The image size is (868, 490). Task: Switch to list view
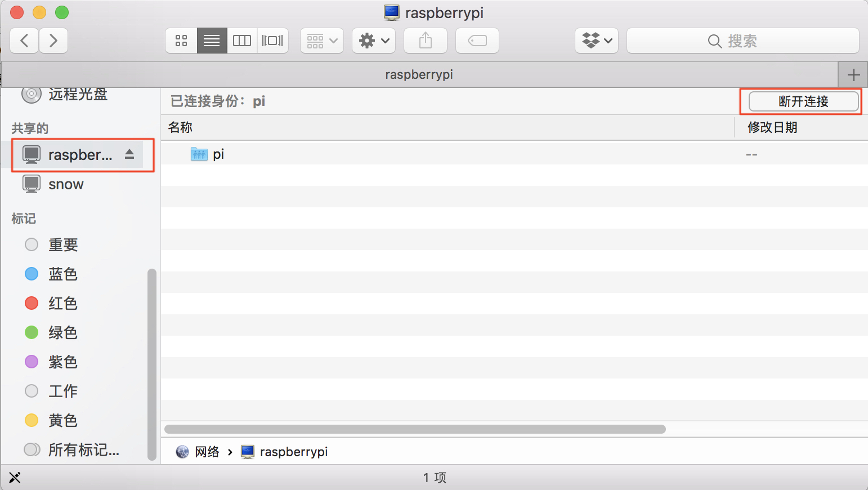pos(212,41)
